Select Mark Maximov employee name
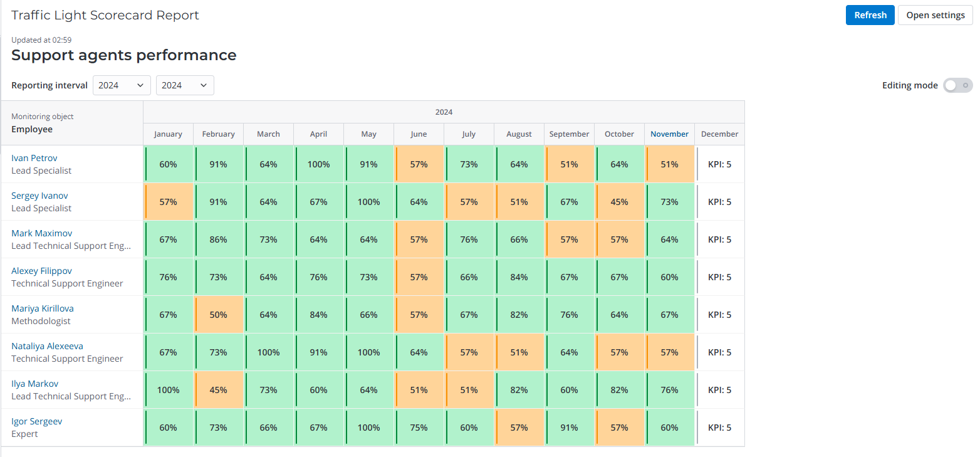 41,233
